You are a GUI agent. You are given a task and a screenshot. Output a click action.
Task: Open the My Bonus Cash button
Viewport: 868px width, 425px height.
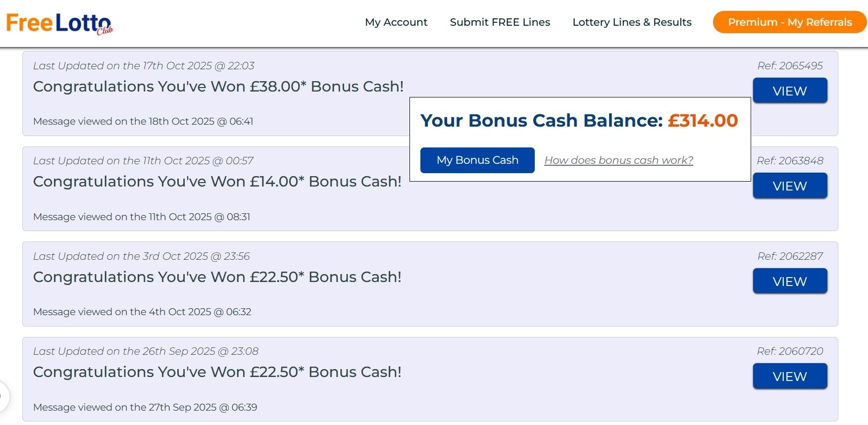point(477,160)
